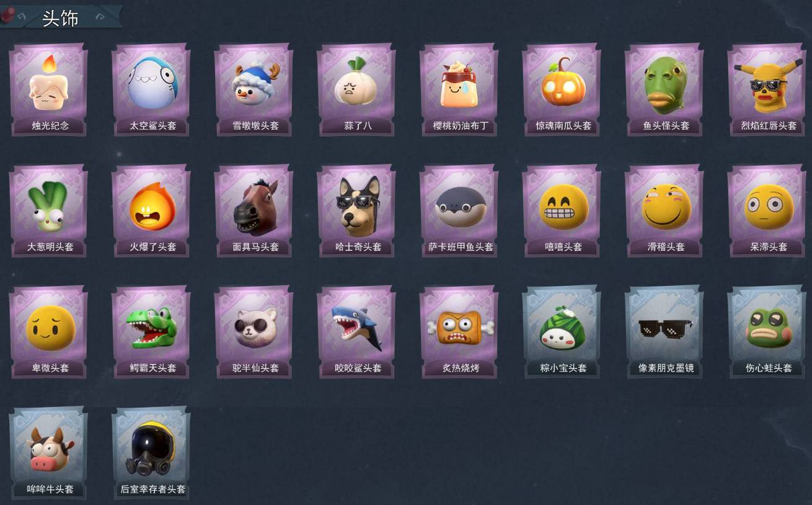Choose the 后室幸存者头套 gas mask helmet
812x505 pixels.
pos(151,453)
